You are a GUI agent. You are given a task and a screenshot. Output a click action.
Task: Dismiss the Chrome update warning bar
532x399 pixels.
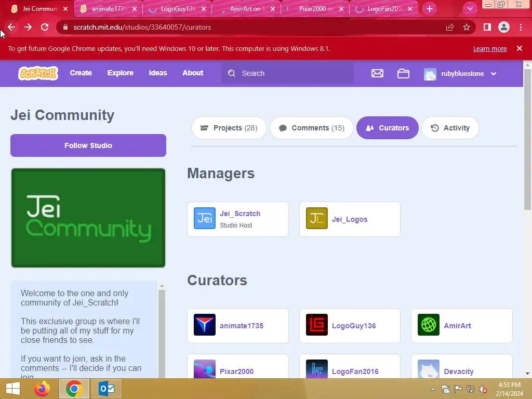click(520, 48)
